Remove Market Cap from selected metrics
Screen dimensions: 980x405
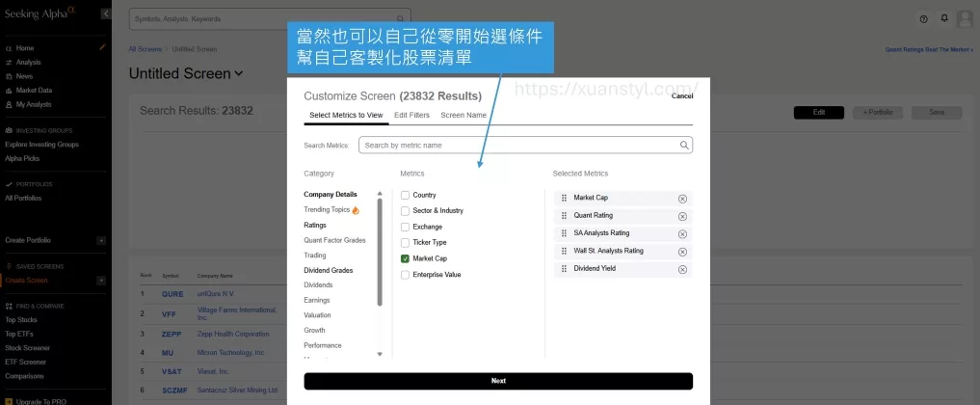[x=682, y=199]
